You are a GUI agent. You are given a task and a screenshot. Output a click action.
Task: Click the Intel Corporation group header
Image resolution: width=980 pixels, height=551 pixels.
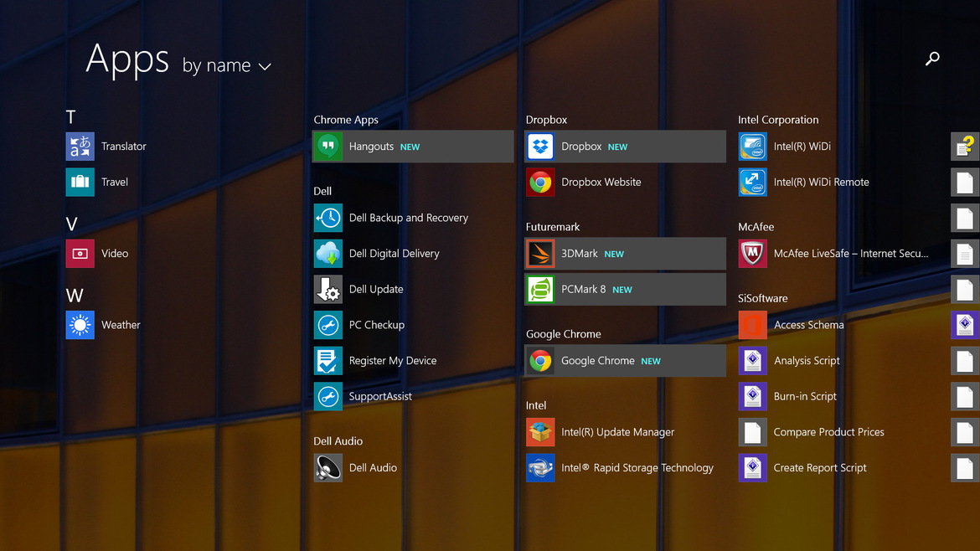coord(778,120)
